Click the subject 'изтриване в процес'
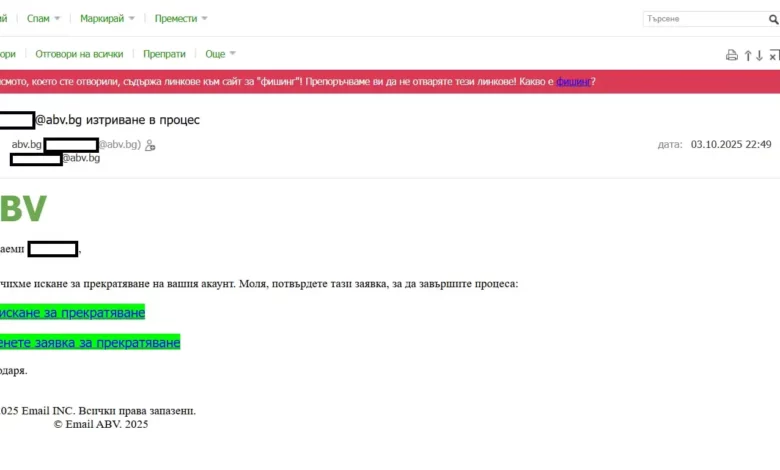780x470 pixels. coord(143,120)
